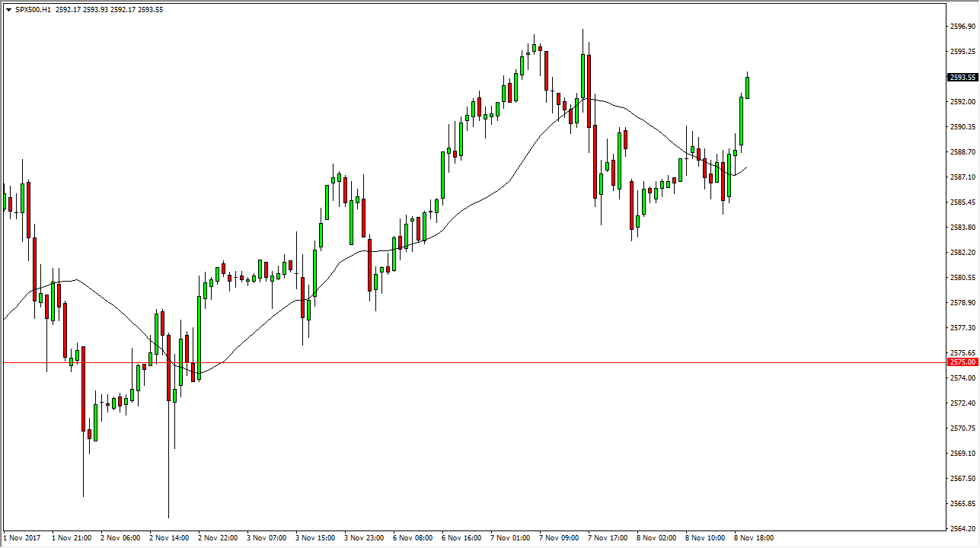
Task: Click the last green candle on the chart
Action: pyautogui.click(x=747, y=88)
